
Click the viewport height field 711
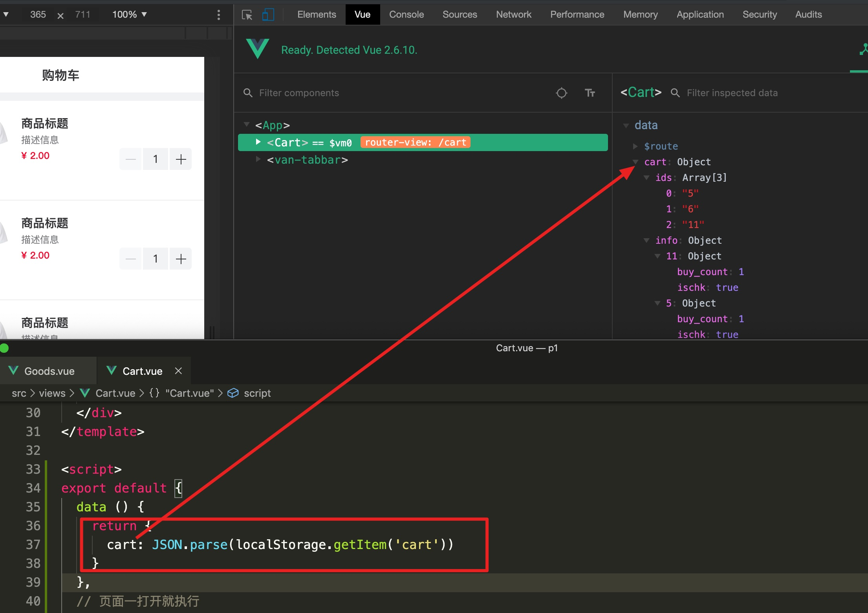[x=83, y=15]
